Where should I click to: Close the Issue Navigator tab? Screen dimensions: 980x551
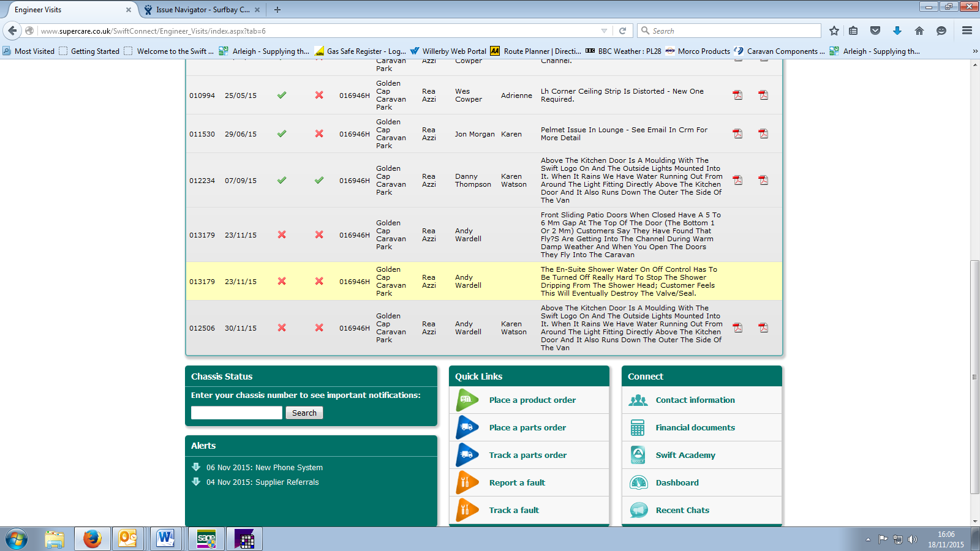(257, 10)
